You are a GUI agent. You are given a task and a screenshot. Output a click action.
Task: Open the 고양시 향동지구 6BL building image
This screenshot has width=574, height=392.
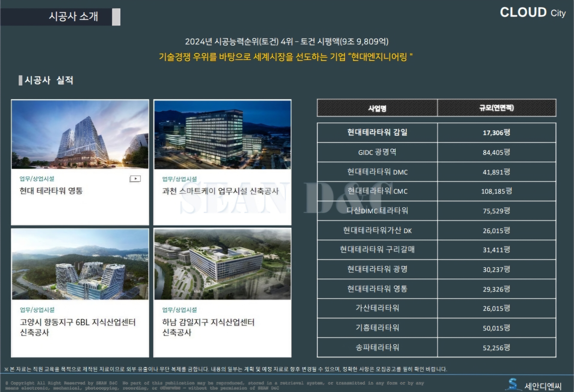[x=80, y=264]
